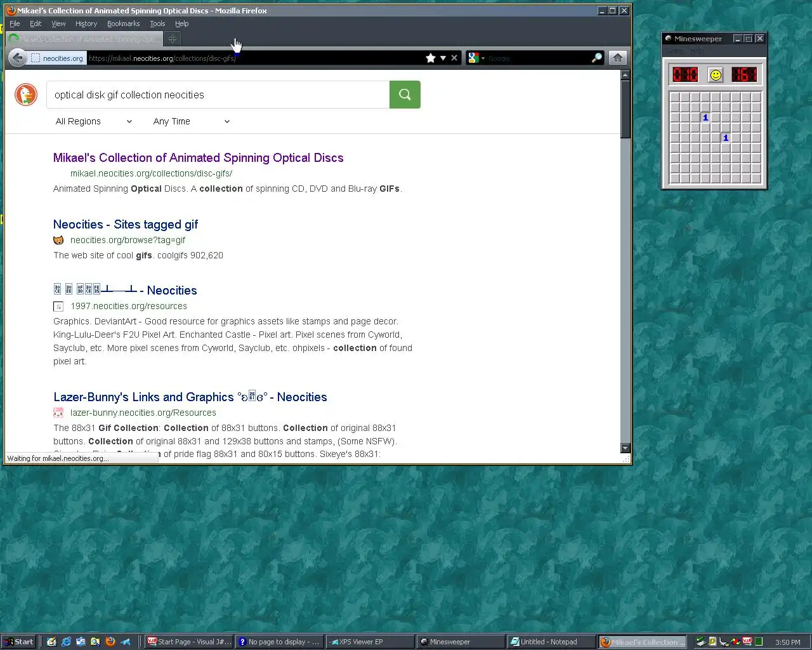Open the Game menu in Minesweeper
The height and width of the screenshot is (650, 812).
(x=674, y=51)
